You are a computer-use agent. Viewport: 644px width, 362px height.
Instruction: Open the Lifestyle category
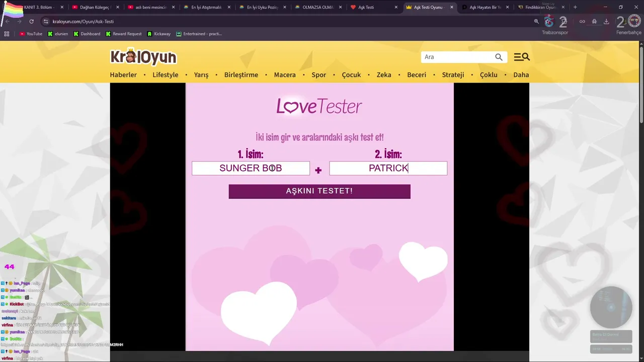(166, 75)
